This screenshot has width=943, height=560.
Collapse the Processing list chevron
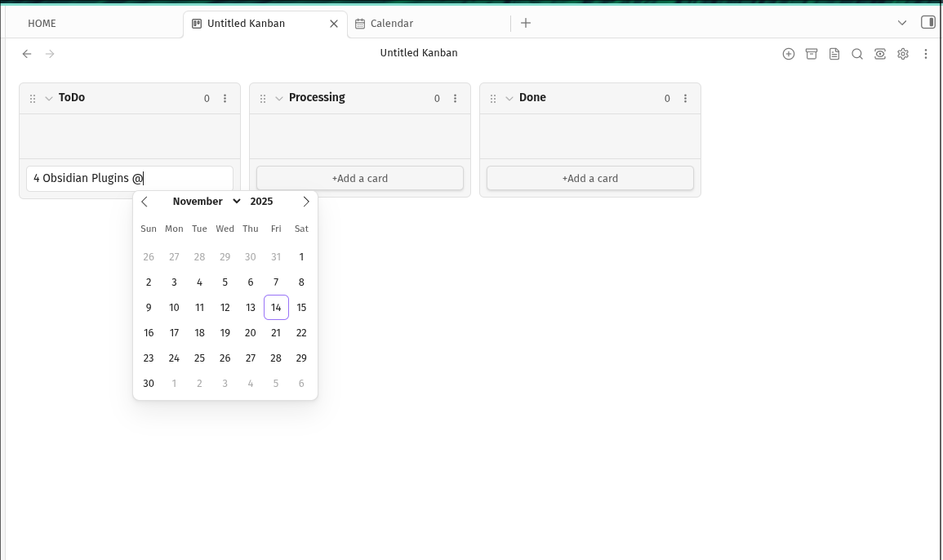(279, 99)
